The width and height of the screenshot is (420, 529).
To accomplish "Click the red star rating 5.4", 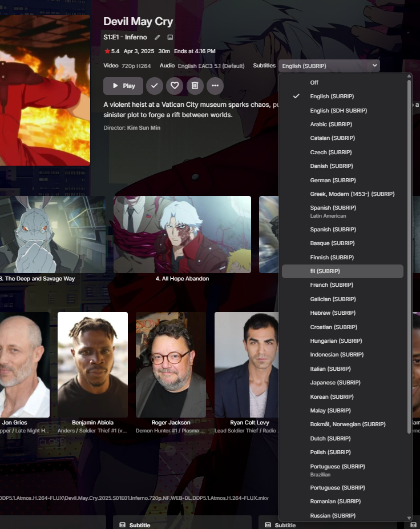I will [112, 51].
